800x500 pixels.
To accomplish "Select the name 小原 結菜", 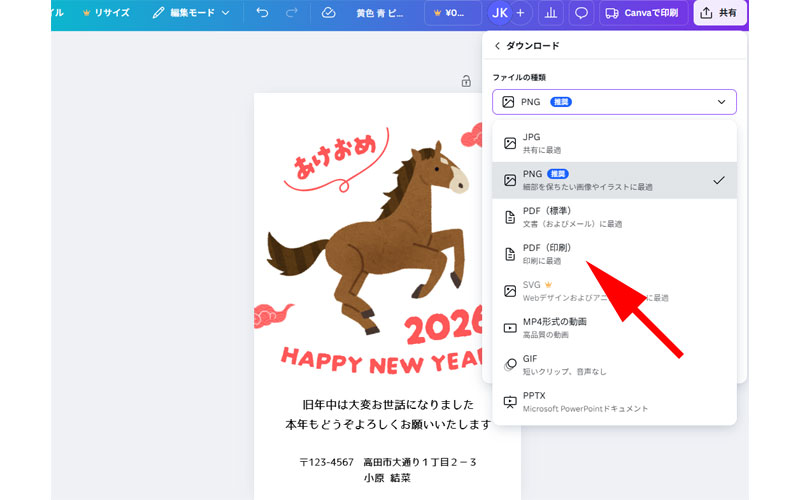I will pos(387,478).
